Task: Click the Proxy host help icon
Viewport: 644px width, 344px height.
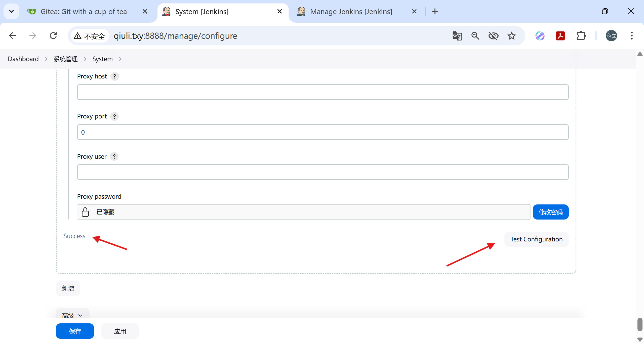Action: pyautogui.click(x=114, y=76)
